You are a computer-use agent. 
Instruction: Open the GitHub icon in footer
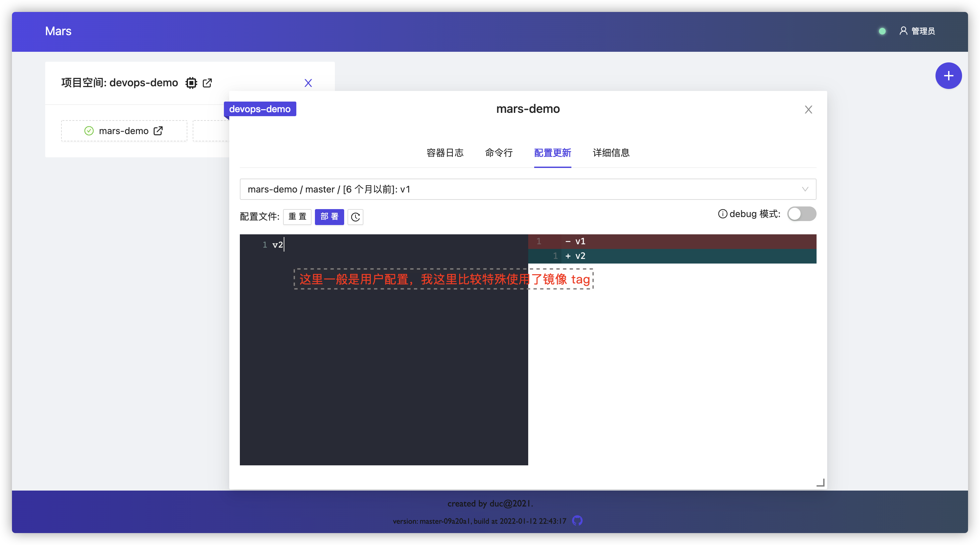coord(577,521)
